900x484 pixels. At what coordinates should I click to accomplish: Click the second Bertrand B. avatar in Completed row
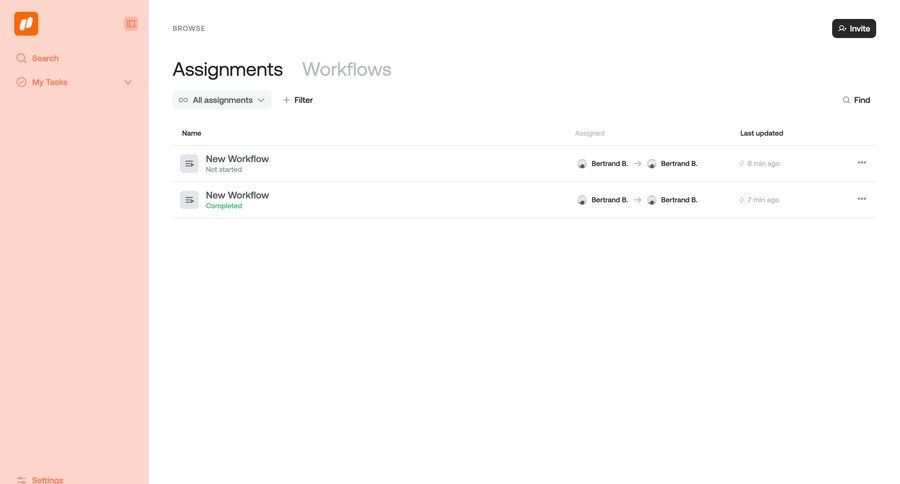point(651,200)
